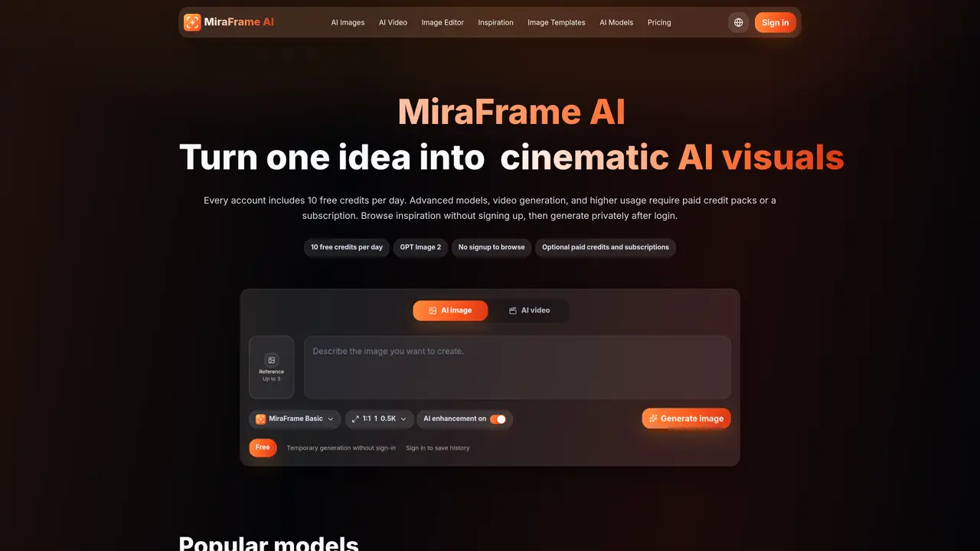The image size is (980, 551).
Task: Click the MiraFrame AI logo icon
Action: tap(192, 22)
